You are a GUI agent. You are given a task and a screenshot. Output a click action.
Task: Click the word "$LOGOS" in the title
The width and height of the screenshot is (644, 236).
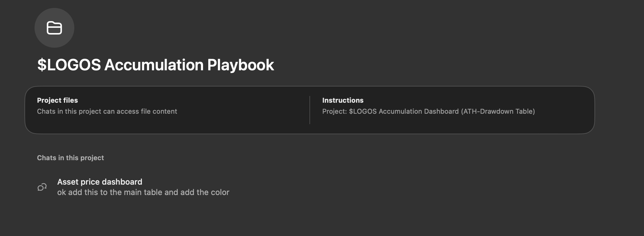69,65
